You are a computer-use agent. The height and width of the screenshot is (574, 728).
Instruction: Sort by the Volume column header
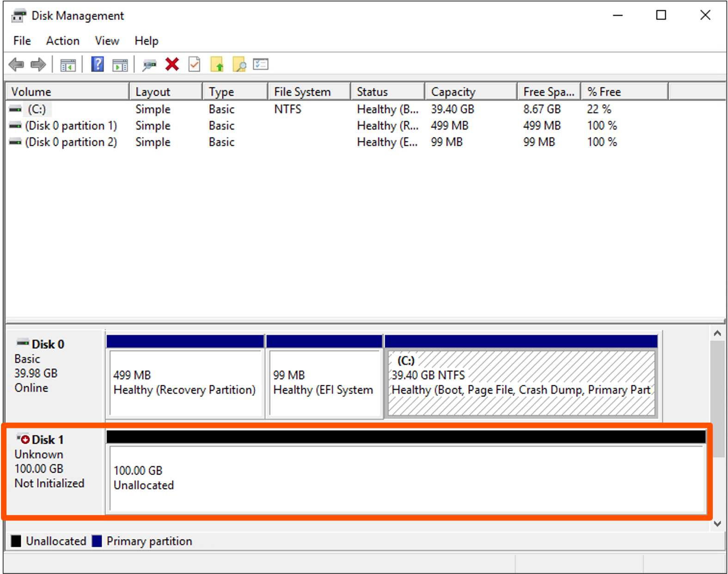[67, 92]
